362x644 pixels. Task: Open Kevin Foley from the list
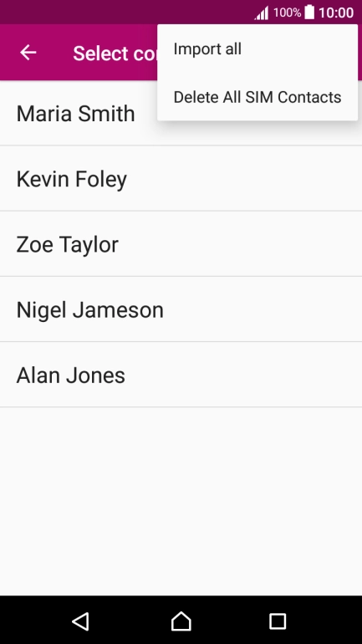point(181,178)
